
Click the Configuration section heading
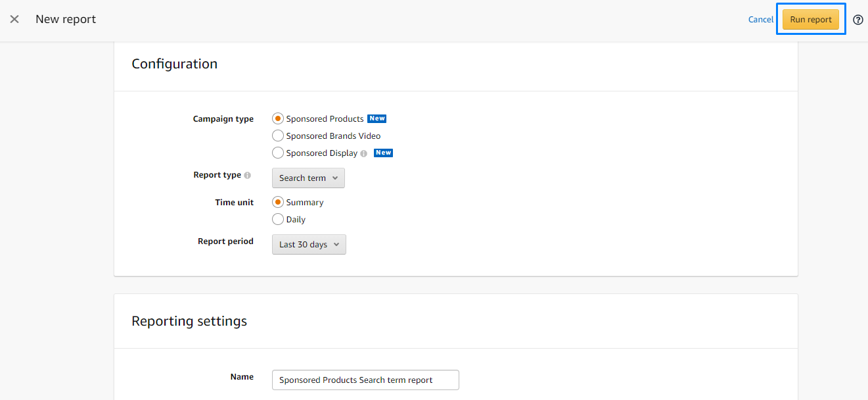click(x=174, y=64)
